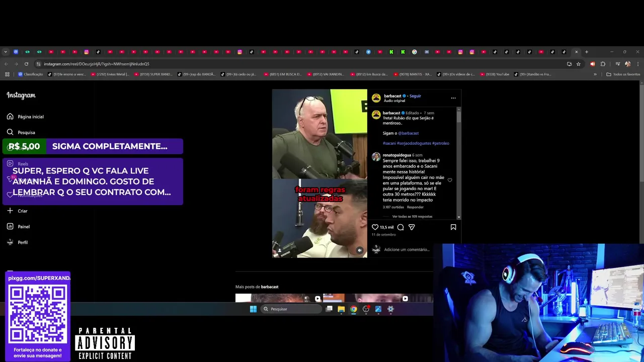Open Classificação bookmark
The height and width of the screenshot is (362, 644).
coord(31,74)
